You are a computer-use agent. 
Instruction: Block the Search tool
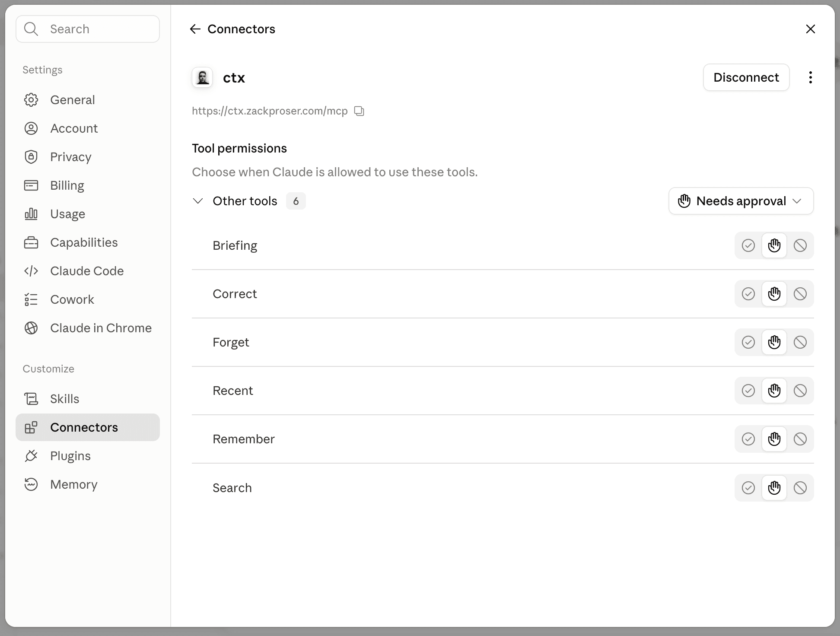[800, 488]
